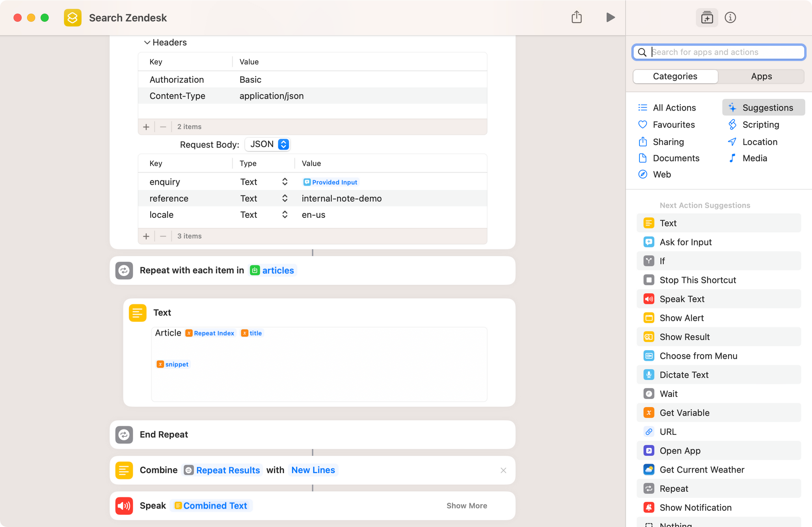The height and width of the screenshot is (527, 812).
Task: Open the Favourites category
Action: pyautogui.click(x=674, y=125)
